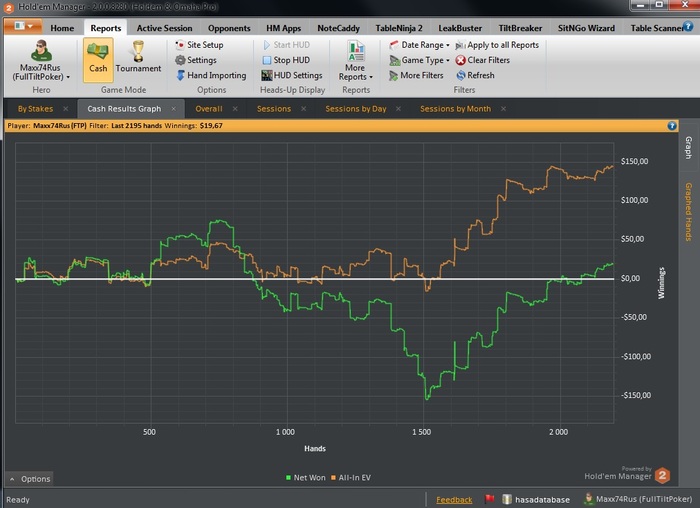
Task: Open the More Reports dropdown
Action: coord(356,61)
